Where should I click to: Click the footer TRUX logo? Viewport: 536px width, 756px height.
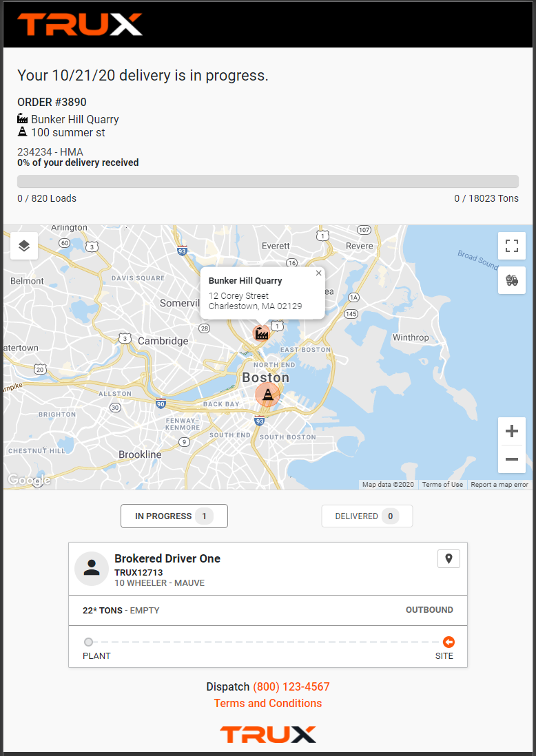coord(268,735)
